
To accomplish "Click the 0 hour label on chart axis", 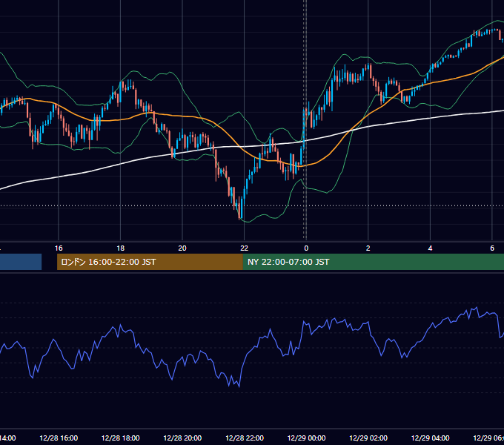I will pyautogui.click(x=306, y=248).
